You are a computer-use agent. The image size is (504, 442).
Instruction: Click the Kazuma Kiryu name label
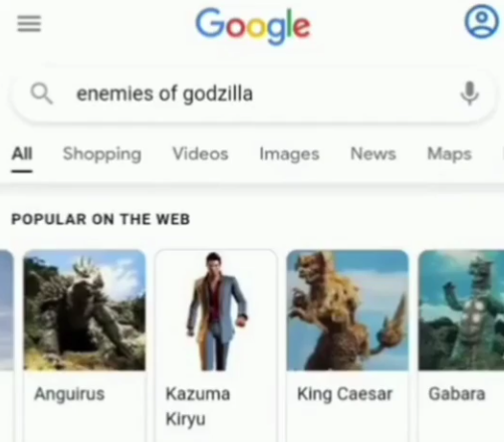(x=197, y=406)
